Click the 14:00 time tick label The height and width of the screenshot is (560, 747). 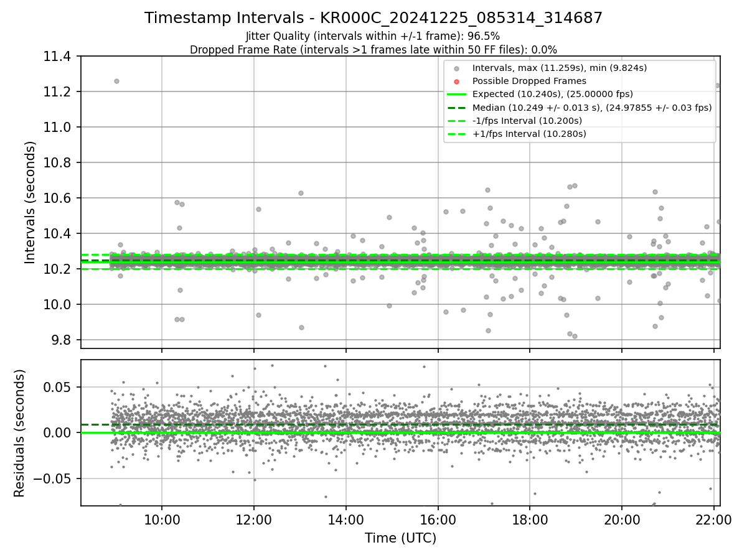(345, 520)
